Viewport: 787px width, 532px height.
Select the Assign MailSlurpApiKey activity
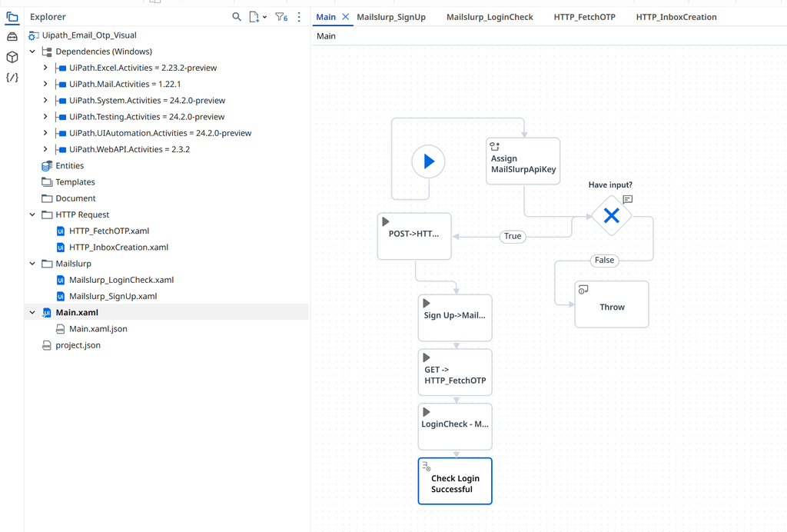pyautogui.click(x=523, y=161)
